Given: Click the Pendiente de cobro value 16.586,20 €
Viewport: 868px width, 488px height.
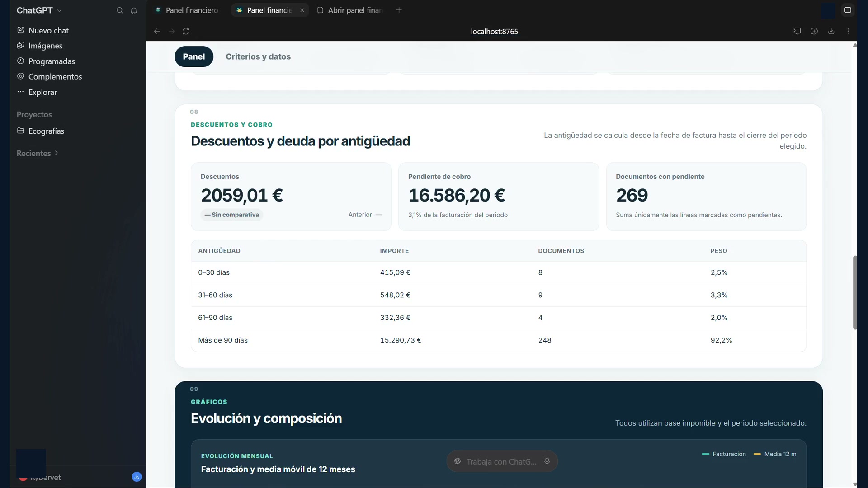Looking at the screenshot, I should [x=457, y=195].
